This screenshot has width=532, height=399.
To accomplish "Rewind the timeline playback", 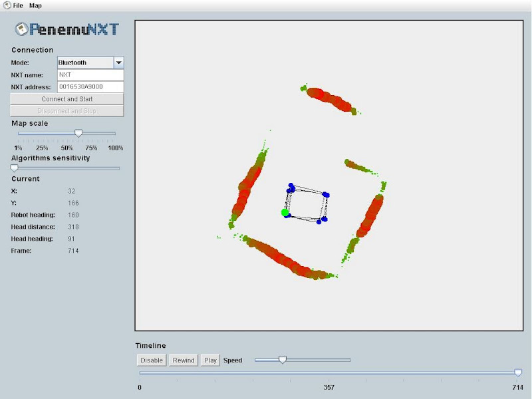I will pyautogui.click(x=183, y=360).
